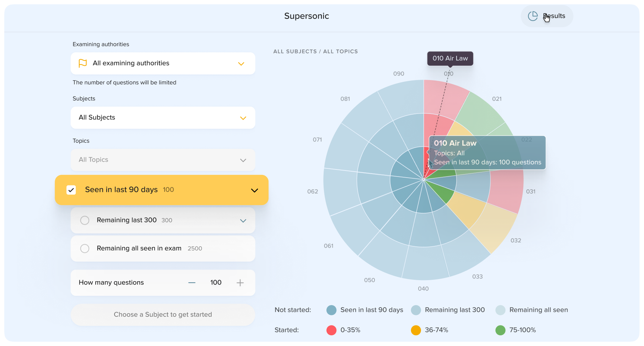This screenshot has width=644, height=346.
Task: Click the orange 36-74% legend dot
Action: 416,330
